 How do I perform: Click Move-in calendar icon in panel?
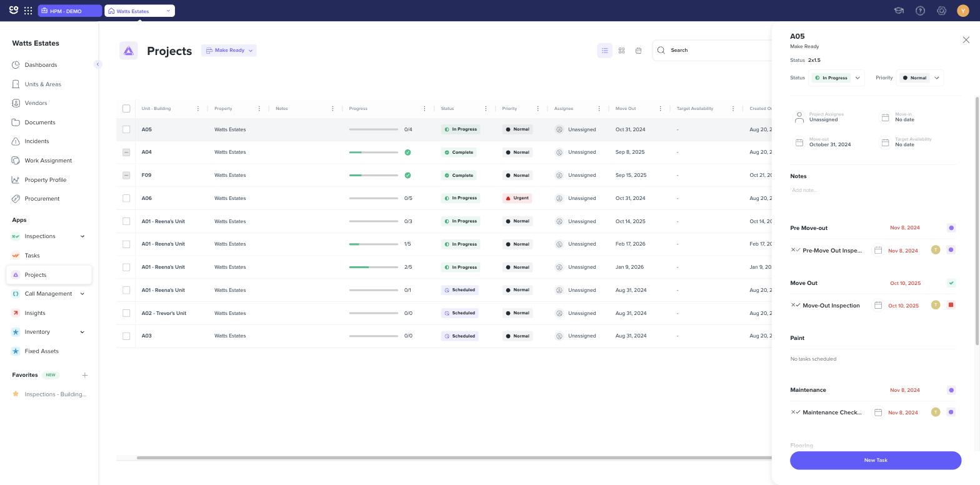tap(885, 117)
